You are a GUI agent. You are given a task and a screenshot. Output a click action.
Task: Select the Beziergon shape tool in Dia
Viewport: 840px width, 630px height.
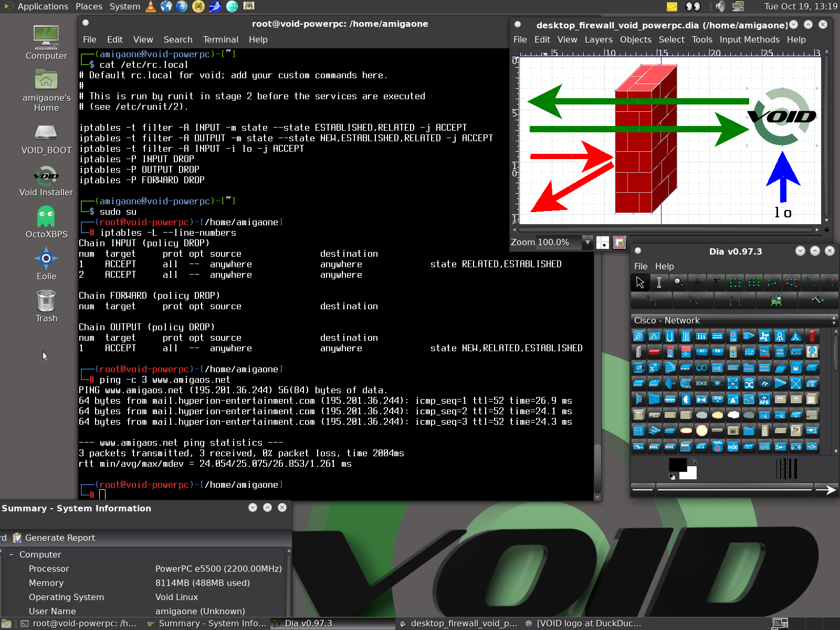coord(792,282)
